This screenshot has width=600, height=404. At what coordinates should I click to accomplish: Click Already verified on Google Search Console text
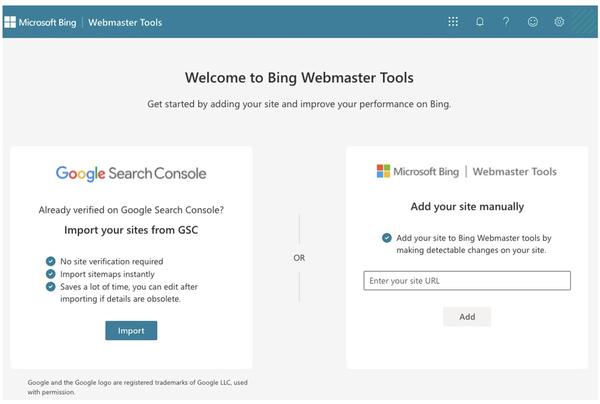point(131,210)
